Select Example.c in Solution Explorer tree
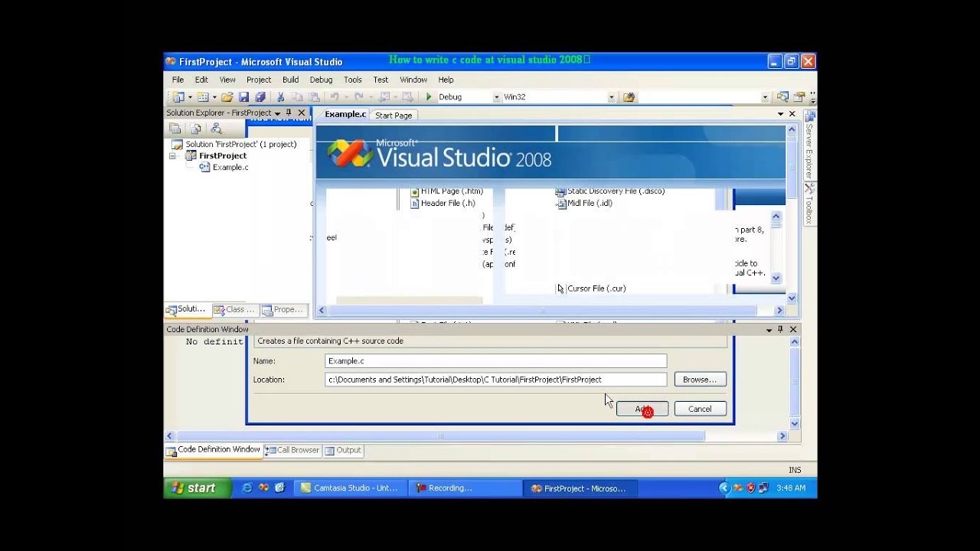 pyautogui.click(x=224, y=167)
